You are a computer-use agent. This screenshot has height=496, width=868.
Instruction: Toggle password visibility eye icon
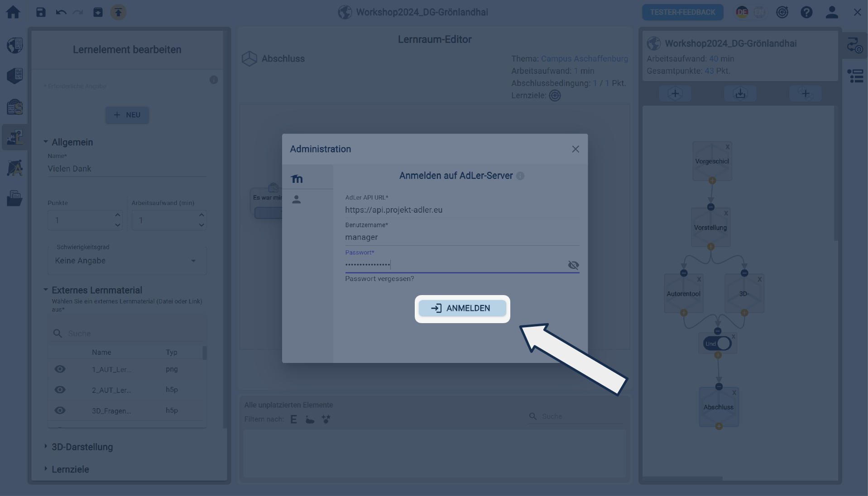[x=573, y=265]
